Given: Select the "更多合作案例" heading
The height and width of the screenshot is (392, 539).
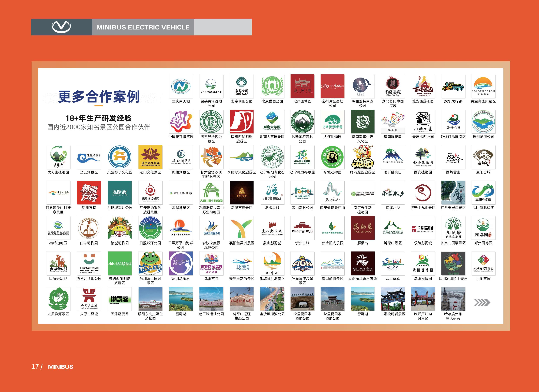Looking at the screenshot, I should tap(99, 97).
